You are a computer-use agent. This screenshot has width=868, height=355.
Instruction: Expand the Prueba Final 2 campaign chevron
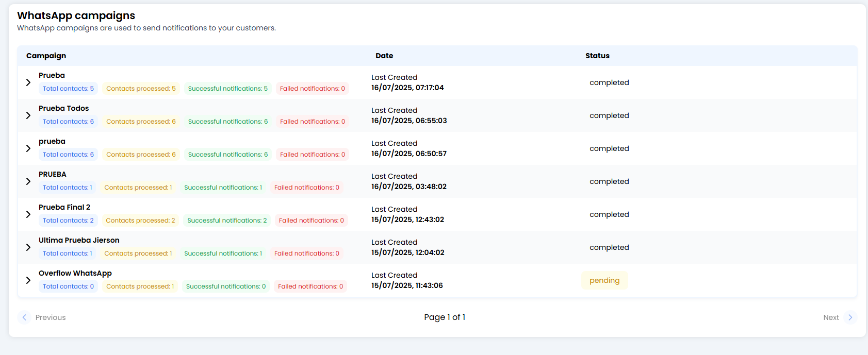pos(28,214)
